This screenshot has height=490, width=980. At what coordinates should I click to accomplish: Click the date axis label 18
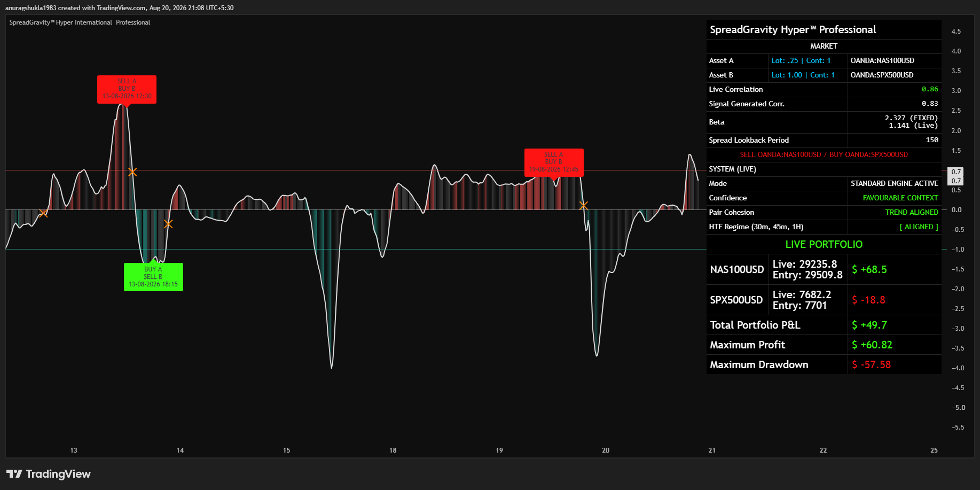click(x=393, y=450)
